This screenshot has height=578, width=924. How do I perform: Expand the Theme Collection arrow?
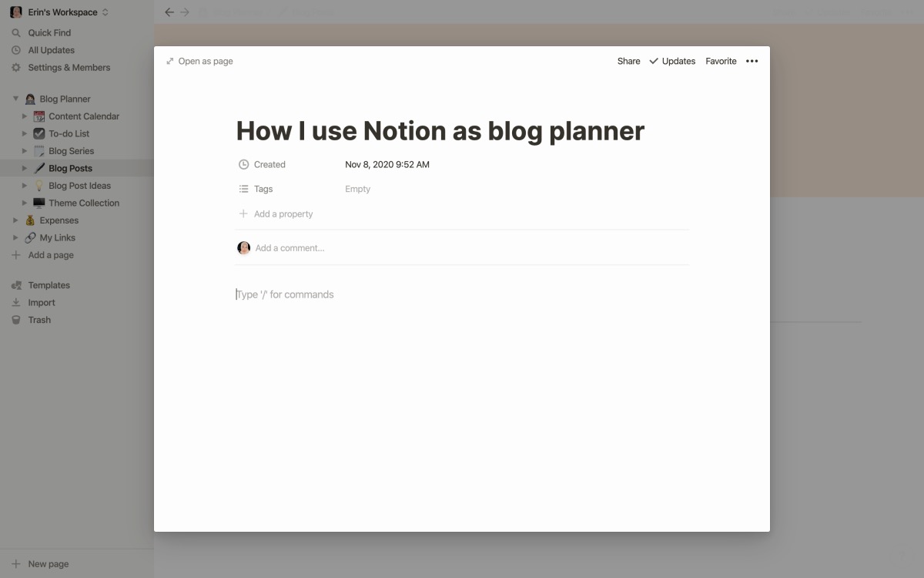25,203
